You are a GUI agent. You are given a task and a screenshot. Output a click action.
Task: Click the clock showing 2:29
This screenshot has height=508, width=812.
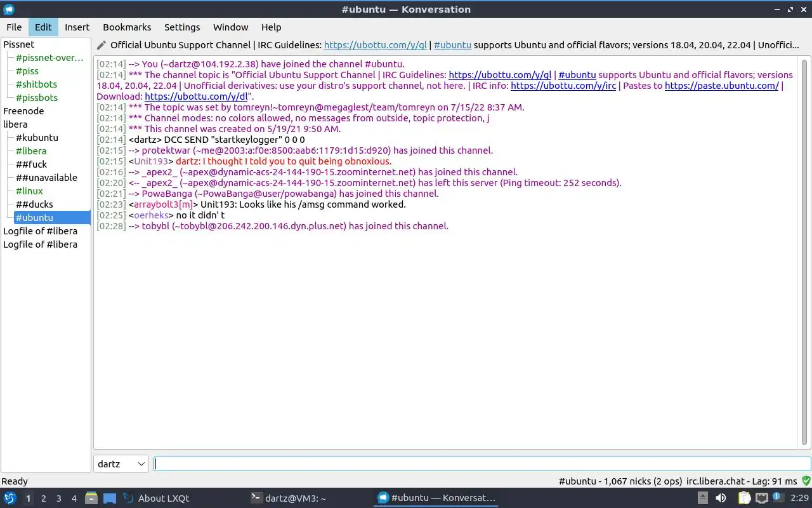pyautogui.click(x=799, y=498)
